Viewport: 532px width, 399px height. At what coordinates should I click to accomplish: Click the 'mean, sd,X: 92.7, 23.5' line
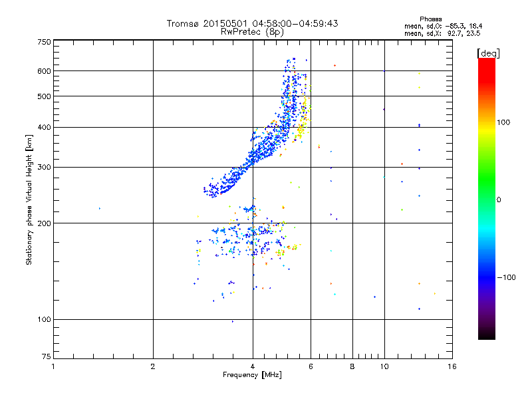pyautogui.click(x=442, y=33)
